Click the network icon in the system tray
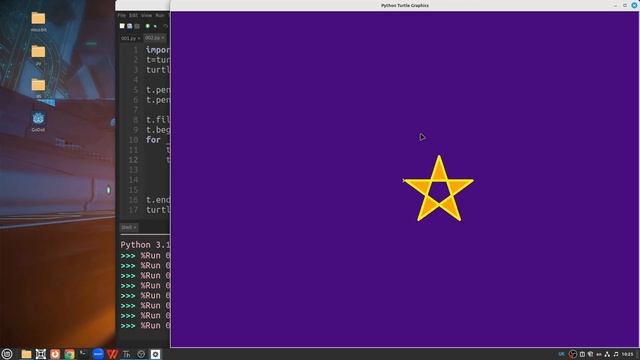The width and height of the screenshot is (640, 360). point(607,354)
